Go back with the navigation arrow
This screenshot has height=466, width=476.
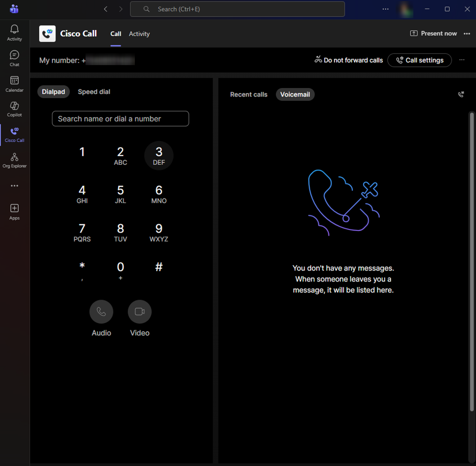[105, 9]
